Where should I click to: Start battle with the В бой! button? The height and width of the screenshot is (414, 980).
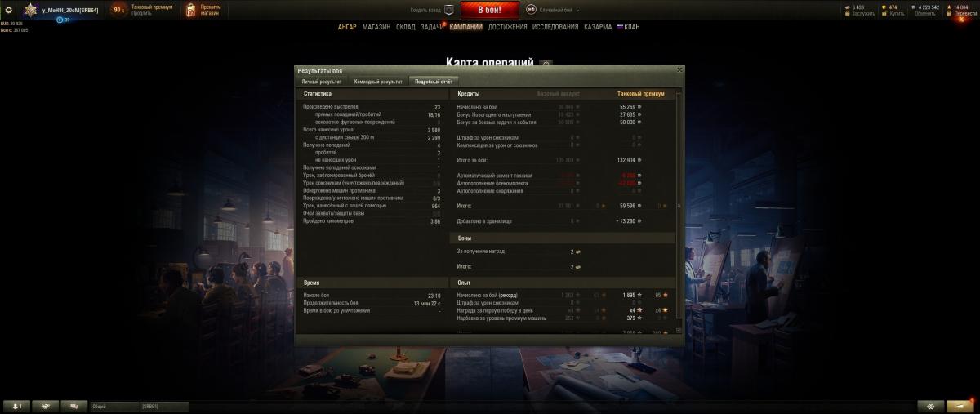pos(490,10)
